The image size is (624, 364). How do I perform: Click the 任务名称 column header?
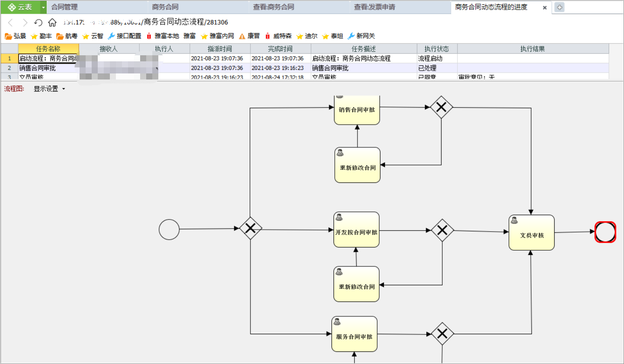[48, 48]
